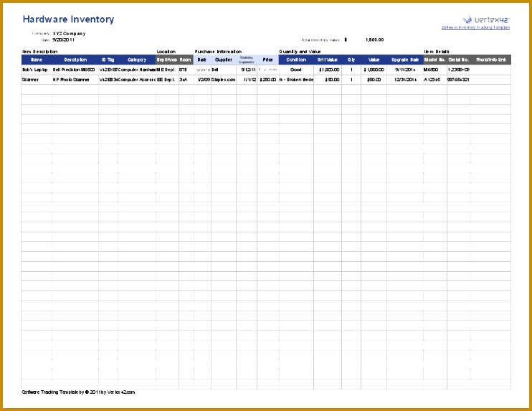The height and width of the screenshot is (411, 532).
Task: Click the Room column header
Action: coord(186,60)
